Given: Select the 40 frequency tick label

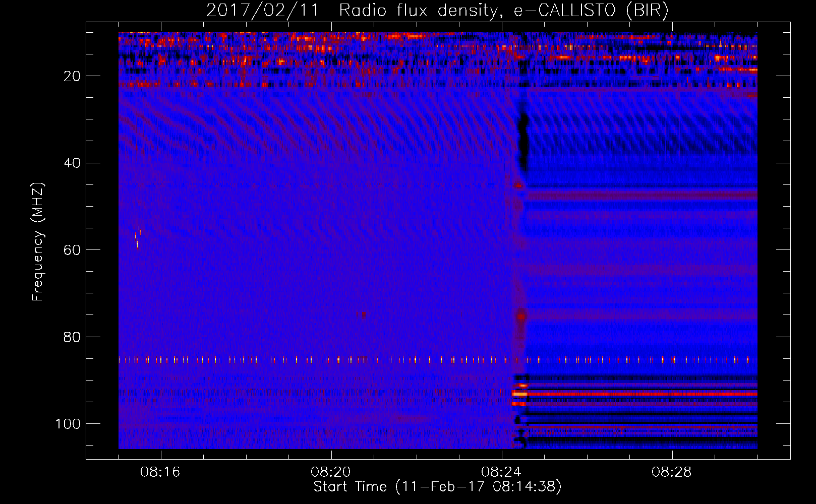Looking at the screenshot, I should [x=72, y=163].
